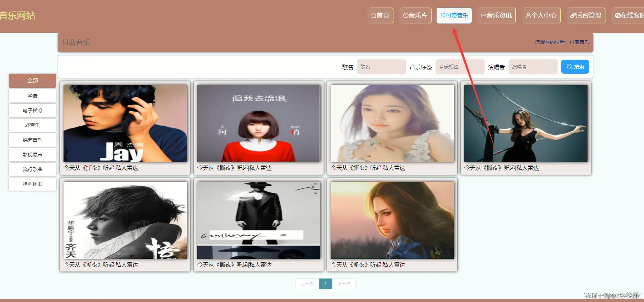Focus the 音乐标签 tag input field
The image size is (644, 302).
460,67
